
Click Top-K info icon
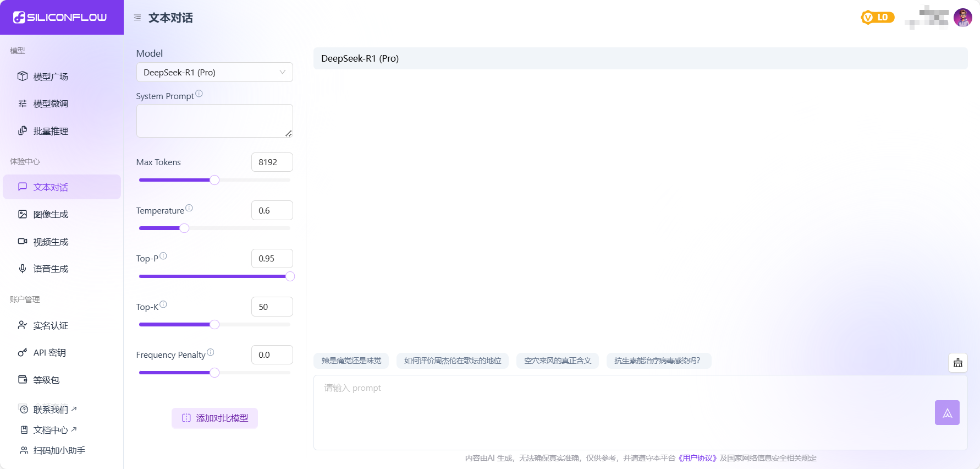pyautogui.click(x=163, y=304)
